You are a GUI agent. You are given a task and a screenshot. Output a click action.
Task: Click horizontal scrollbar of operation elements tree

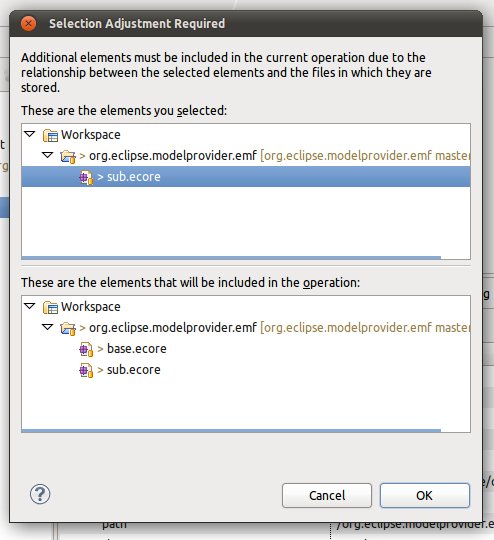(231, 430)
